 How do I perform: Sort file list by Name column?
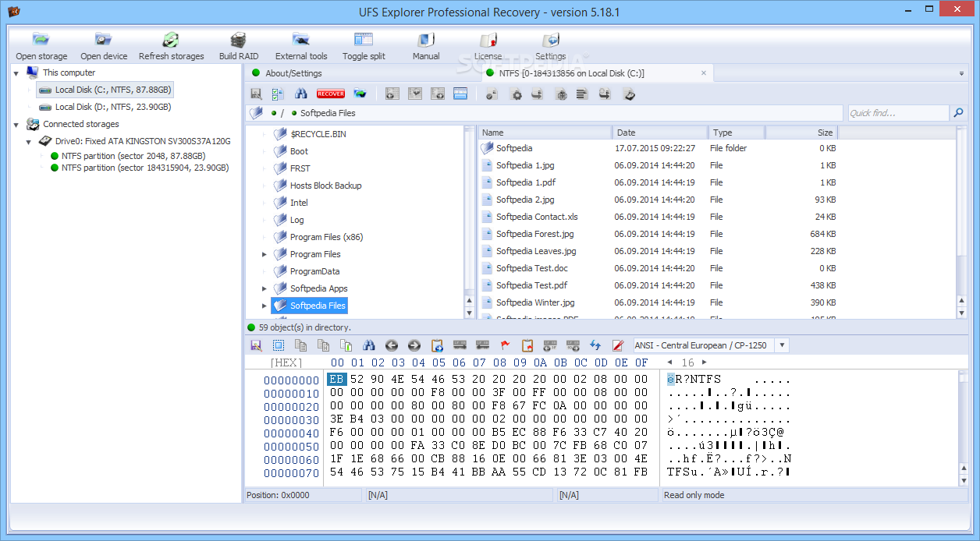tap(544, 133)
